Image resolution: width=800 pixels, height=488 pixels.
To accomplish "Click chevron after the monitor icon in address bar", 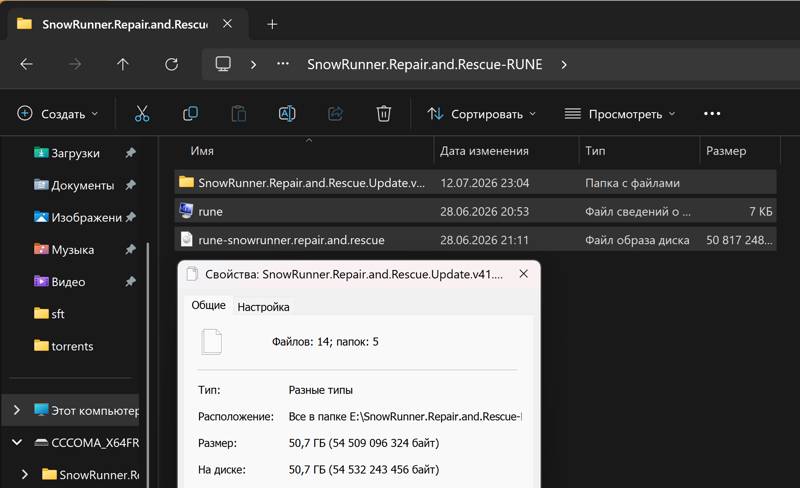I will (x=254, y=65).
